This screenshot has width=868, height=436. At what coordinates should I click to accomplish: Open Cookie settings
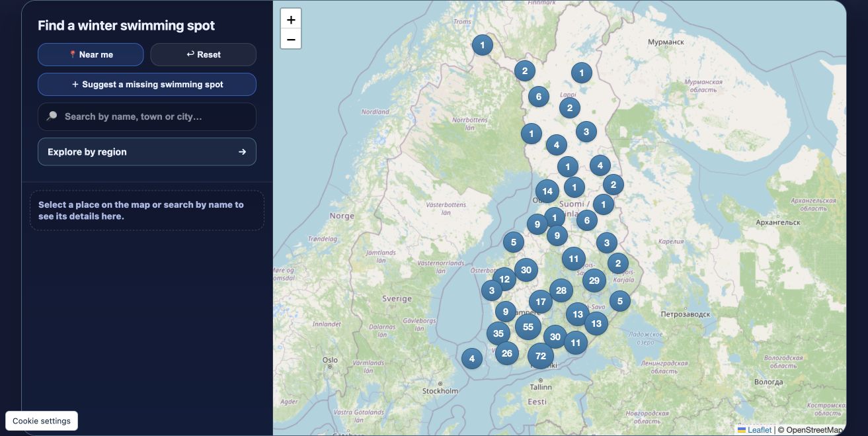coord(42,421)
